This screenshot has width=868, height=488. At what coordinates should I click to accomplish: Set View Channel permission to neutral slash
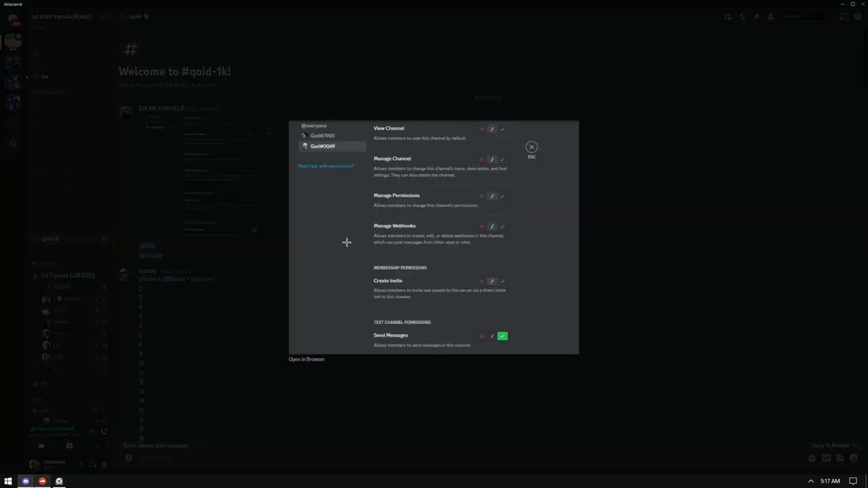pos(492,129)
